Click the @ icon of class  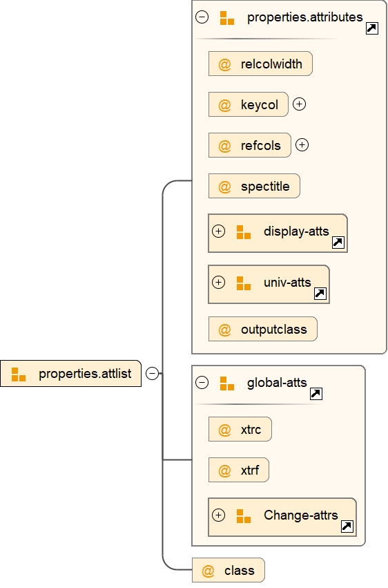[x=208, y=571]
